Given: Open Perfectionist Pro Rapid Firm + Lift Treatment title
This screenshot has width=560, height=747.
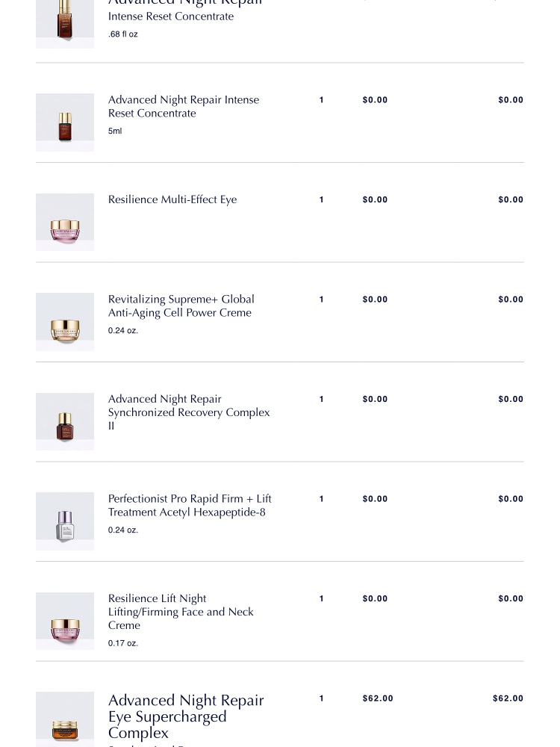Looking at the screenshot, I should [190, 505].
